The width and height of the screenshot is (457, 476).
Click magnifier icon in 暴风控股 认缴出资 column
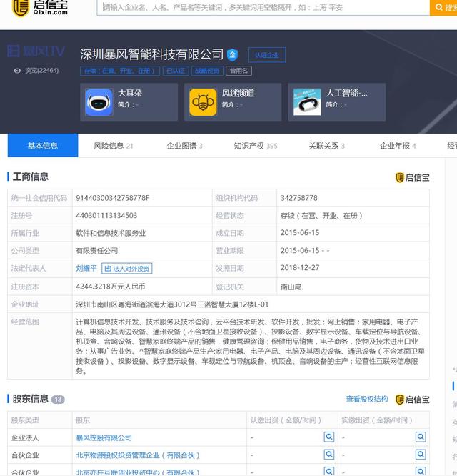329,437
